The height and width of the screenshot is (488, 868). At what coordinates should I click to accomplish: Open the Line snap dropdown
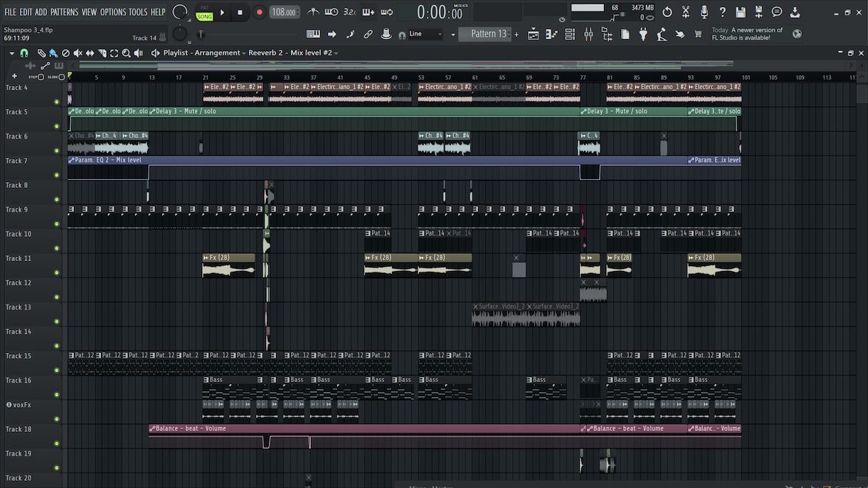[x=426, y=34]
